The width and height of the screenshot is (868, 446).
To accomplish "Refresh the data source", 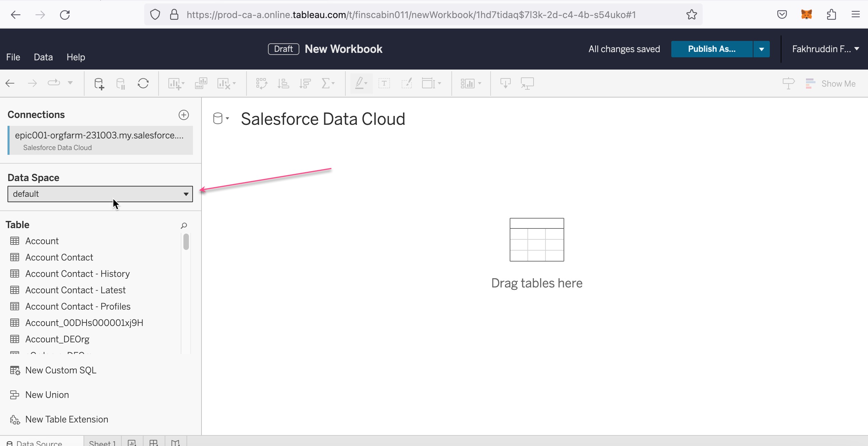I will (143, 84).
